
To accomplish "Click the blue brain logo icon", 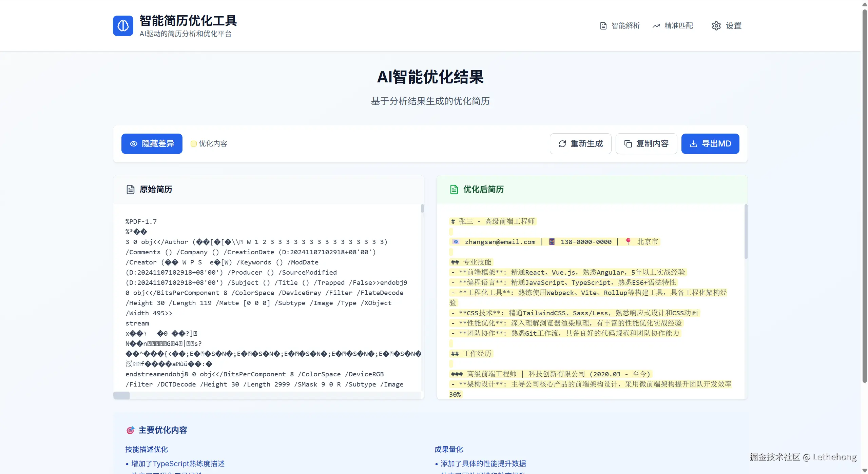I will (123, 25).
